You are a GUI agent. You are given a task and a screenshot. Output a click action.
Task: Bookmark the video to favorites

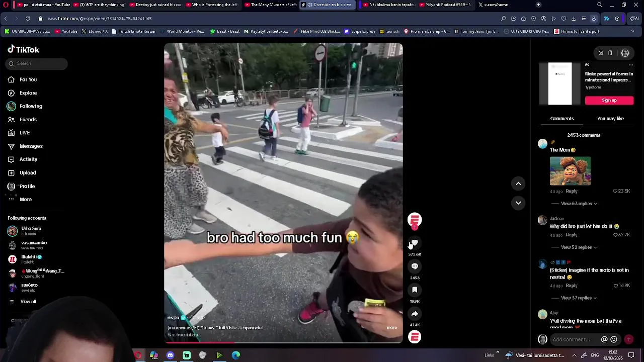[415, 290]
